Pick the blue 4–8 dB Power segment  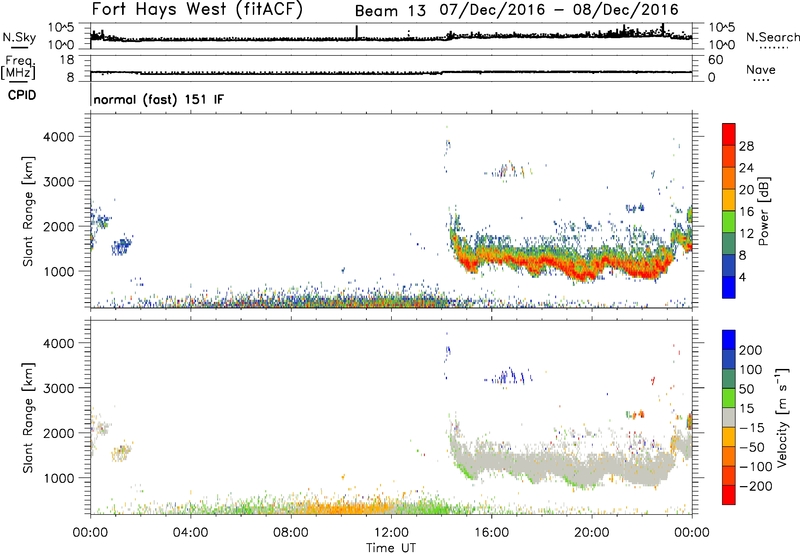729,266
